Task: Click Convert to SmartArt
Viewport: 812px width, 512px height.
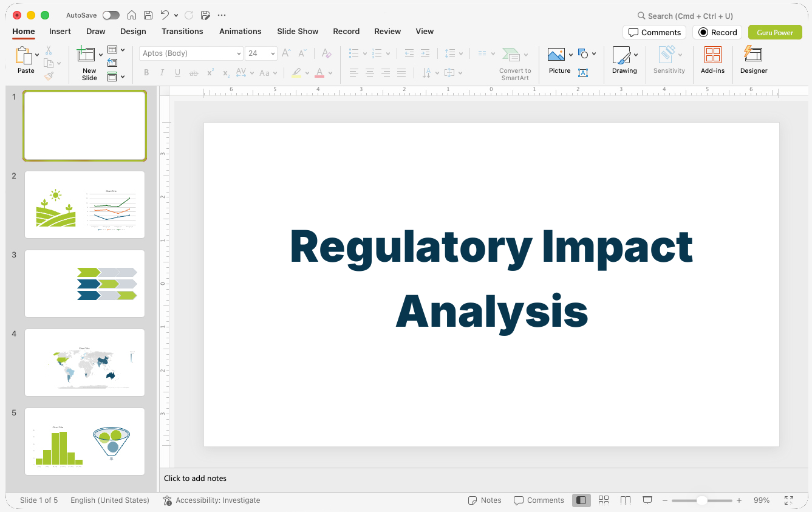Action: (515, 63)
